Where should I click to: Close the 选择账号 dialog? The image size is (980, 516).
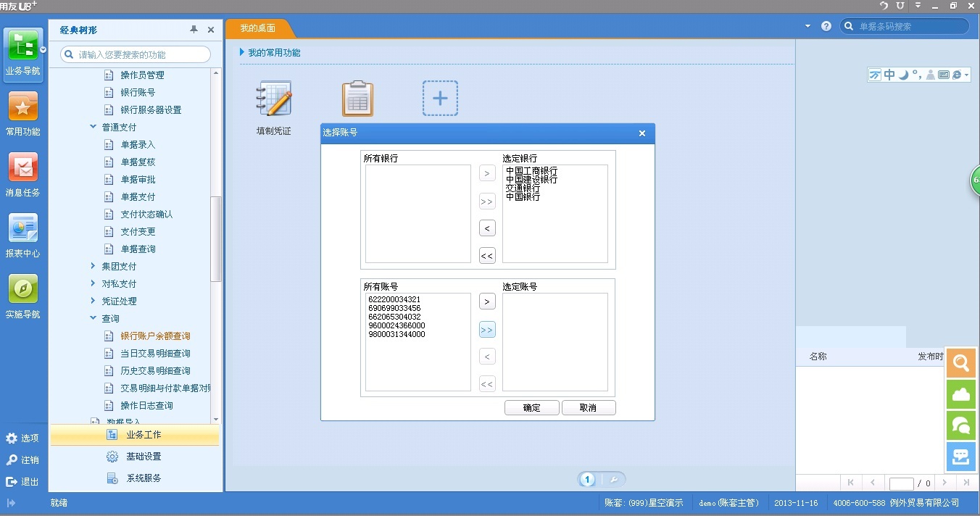(642, 133)
